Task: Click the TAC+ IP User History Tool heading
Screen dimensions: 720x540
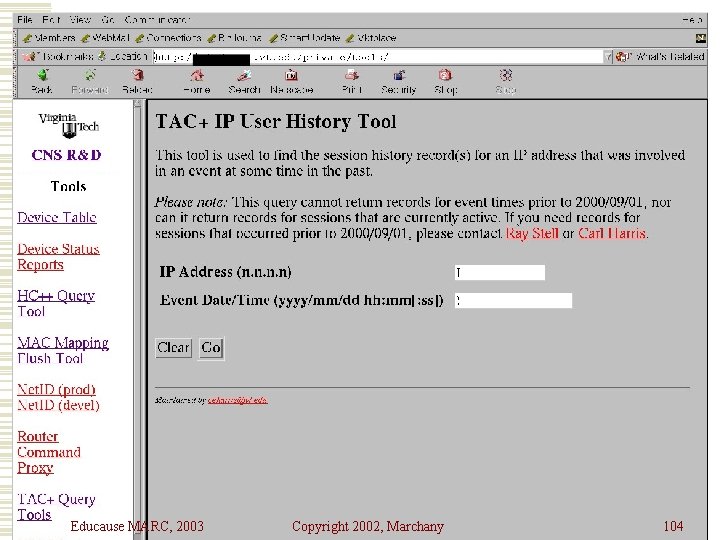Action: point(276,122)
